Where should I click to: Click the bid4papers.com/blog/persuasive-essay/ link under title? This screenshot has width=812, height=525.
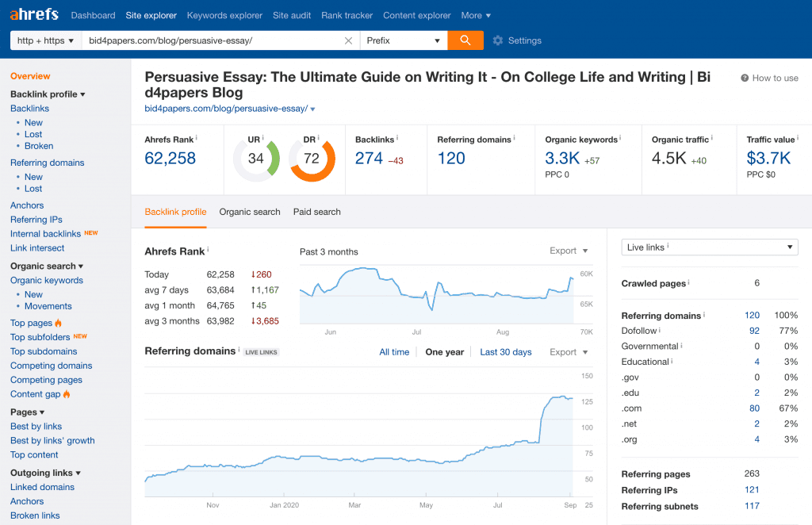tap(226, 109)
